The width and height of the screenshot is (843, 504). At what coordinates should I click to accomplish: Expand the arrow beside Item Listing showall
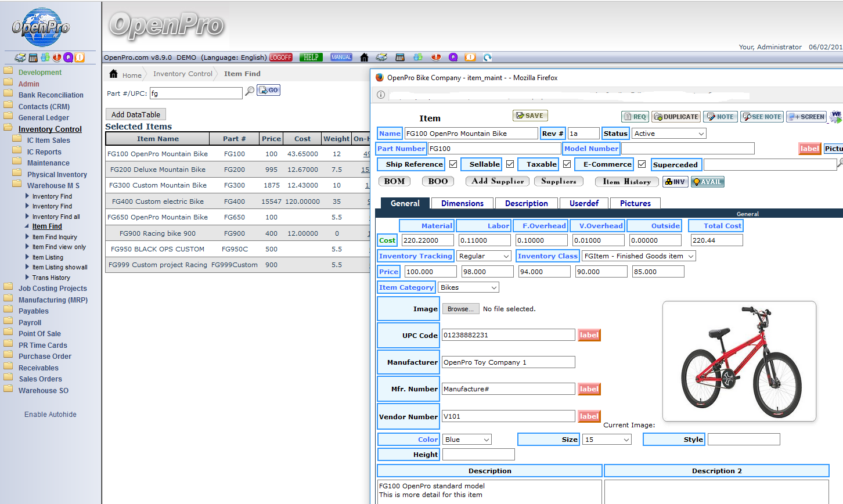(x=27, y=267)
